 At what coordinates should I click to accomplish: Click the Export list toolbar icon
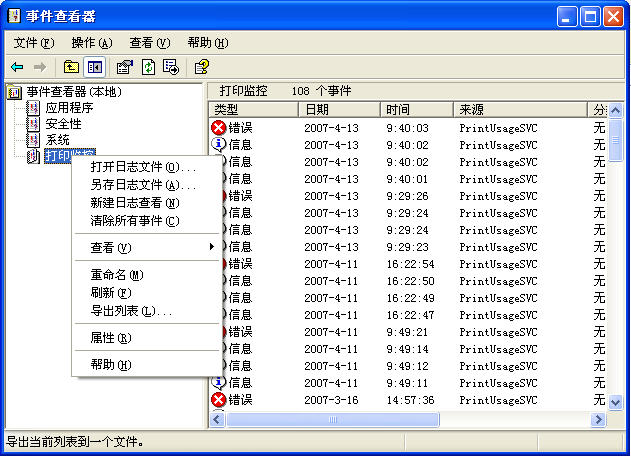171,67
